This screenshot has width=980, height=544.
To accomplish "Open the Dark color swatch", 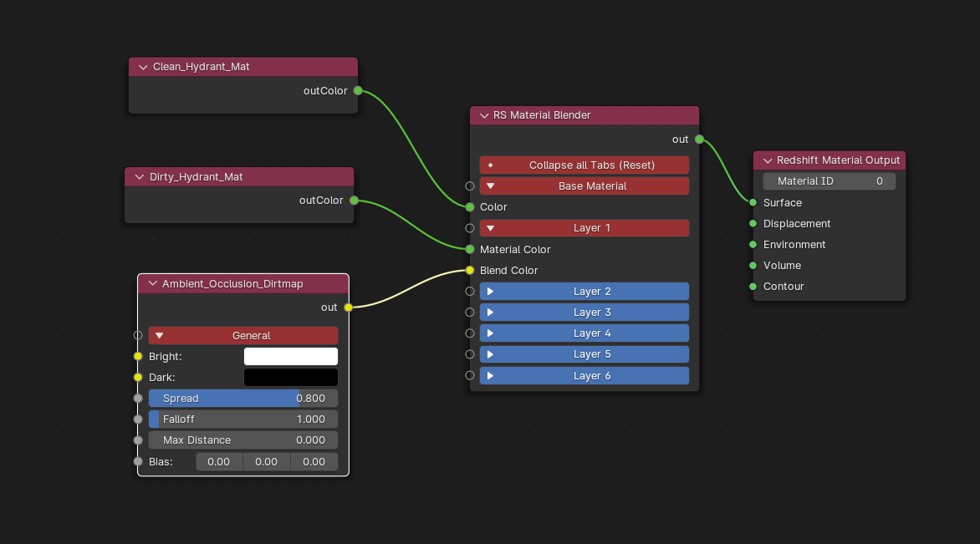I will tap(291, 377).
